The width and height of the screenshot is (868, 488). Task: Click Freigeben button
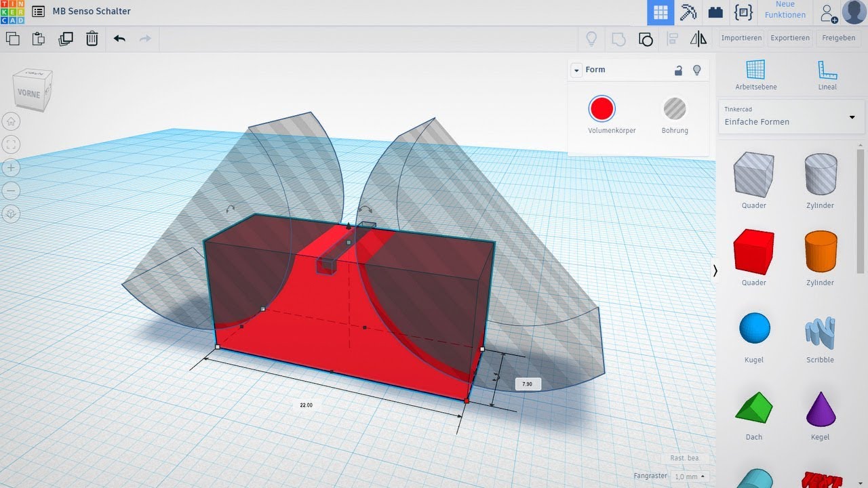839,39
